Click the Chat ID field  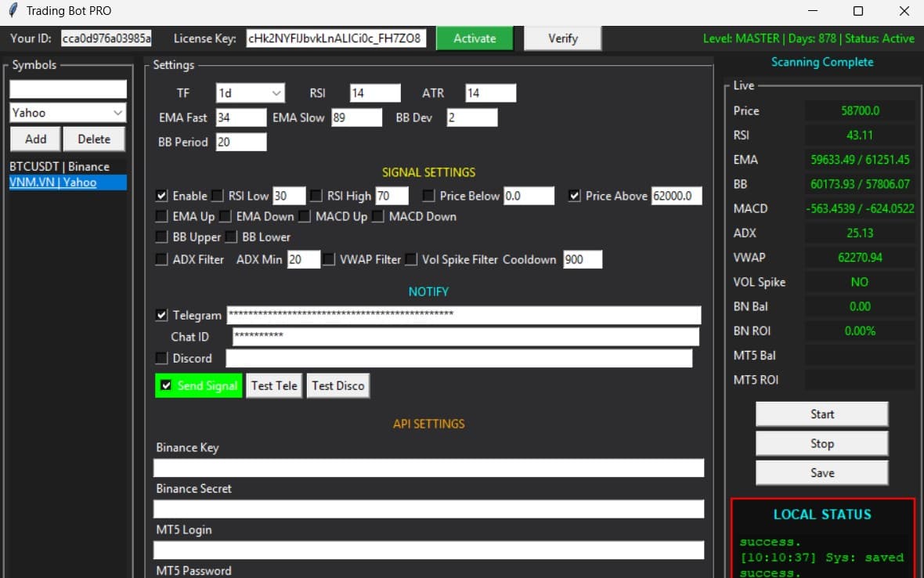[466, 337]
